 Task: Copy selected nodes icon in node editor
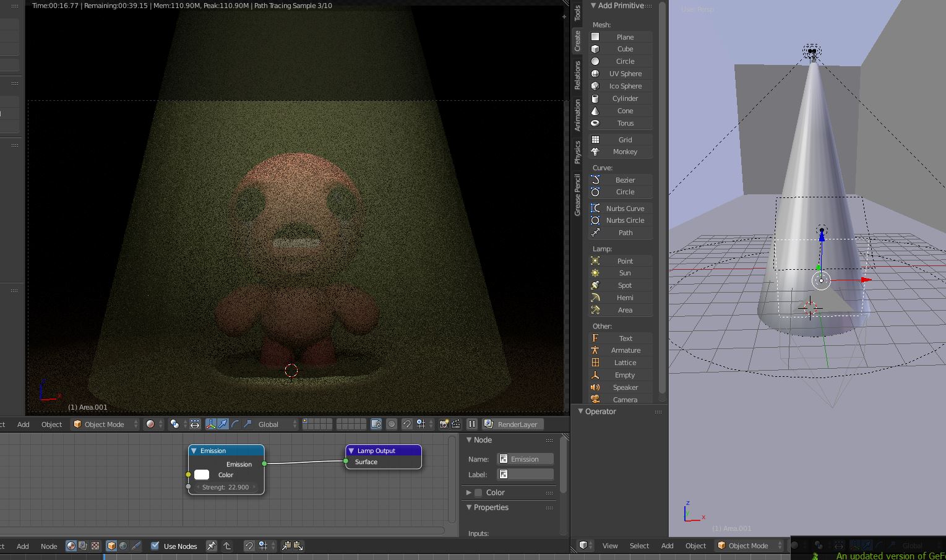(x=286, y=546)
